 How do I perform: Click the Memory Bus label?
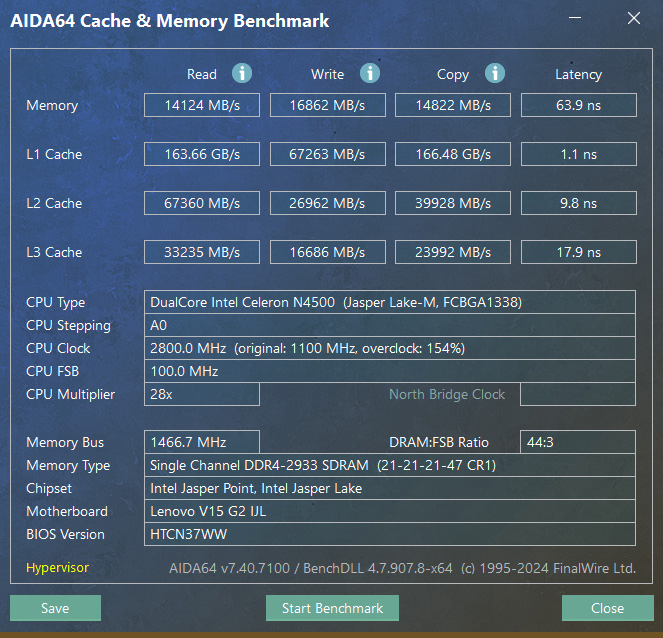65,442
